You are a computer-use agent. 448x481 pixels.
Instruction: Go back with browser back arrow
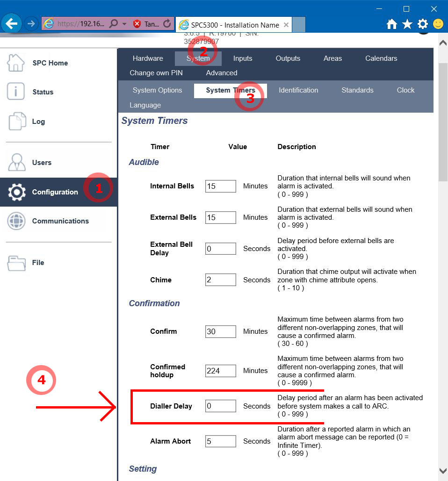(11, 23)
